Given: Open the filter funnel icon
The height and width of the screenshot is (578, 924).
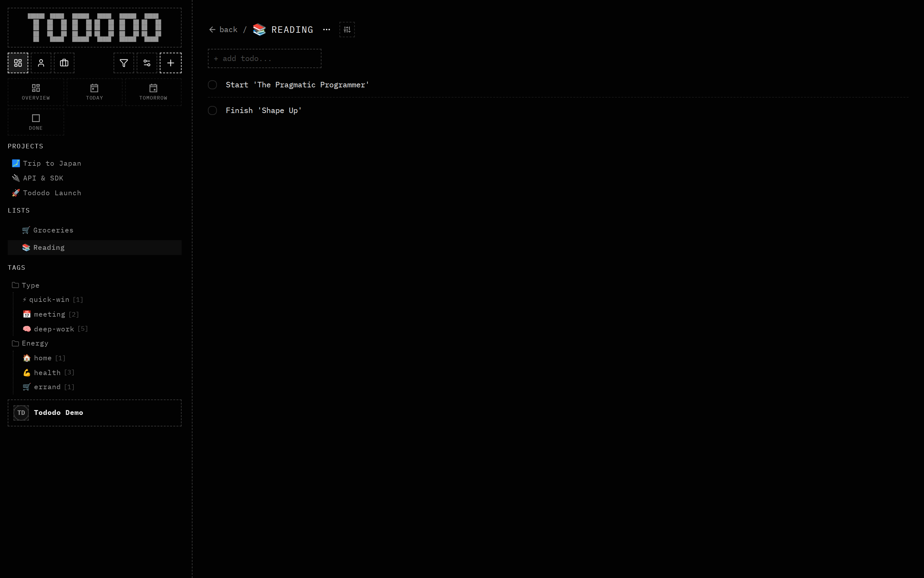Looking at the screenshot, I should pos(124,63).
